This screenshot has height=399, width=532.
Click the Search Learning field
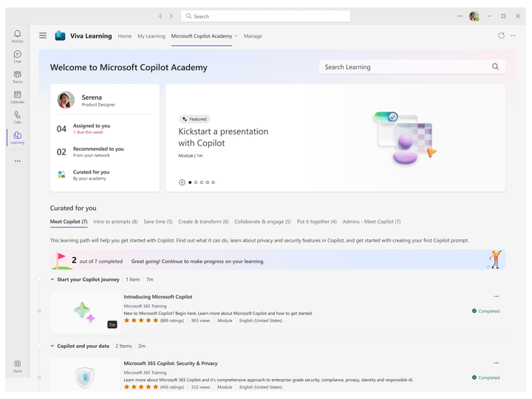[412, 66]
